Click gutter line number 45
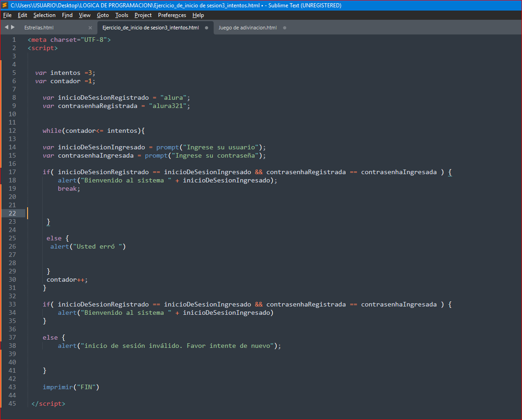 pyautogui.click(x=12, y=403)
